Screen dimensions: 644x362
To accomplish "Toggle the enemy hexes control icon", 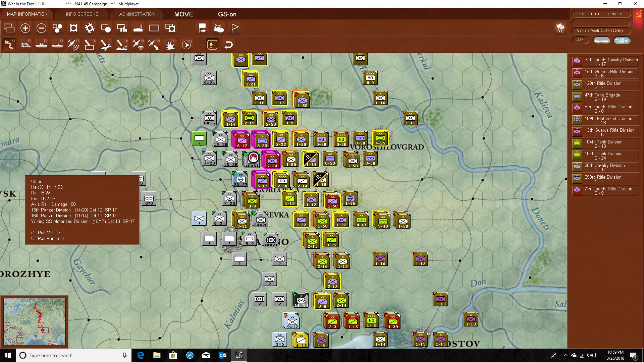I will point(73,28).
